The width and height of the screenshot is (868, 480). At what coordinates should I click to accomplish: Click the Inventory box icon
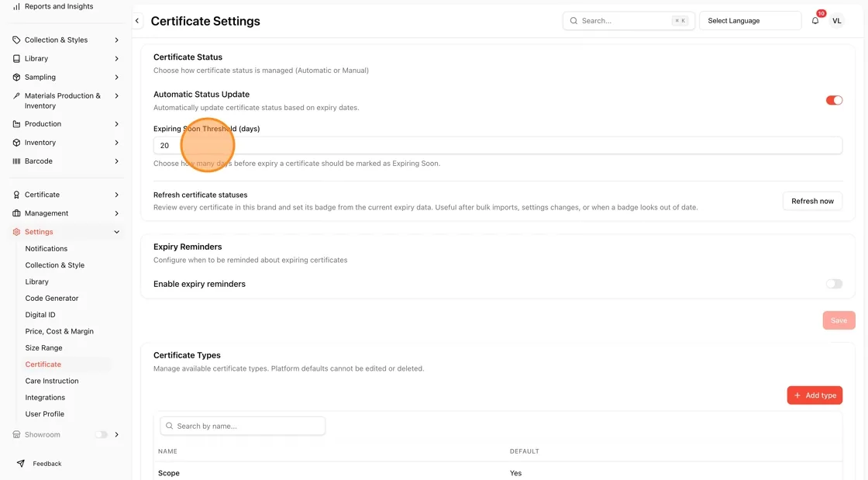coord(16,143)
